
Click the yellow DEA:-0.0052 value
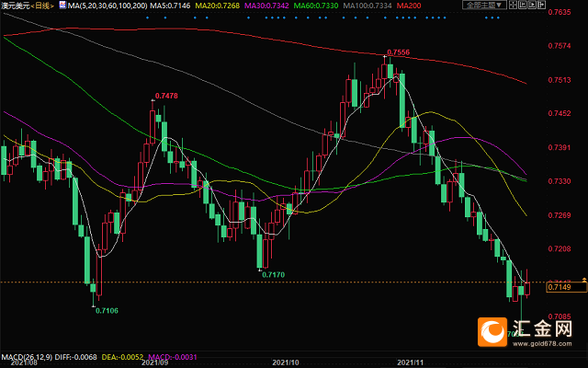122,357
